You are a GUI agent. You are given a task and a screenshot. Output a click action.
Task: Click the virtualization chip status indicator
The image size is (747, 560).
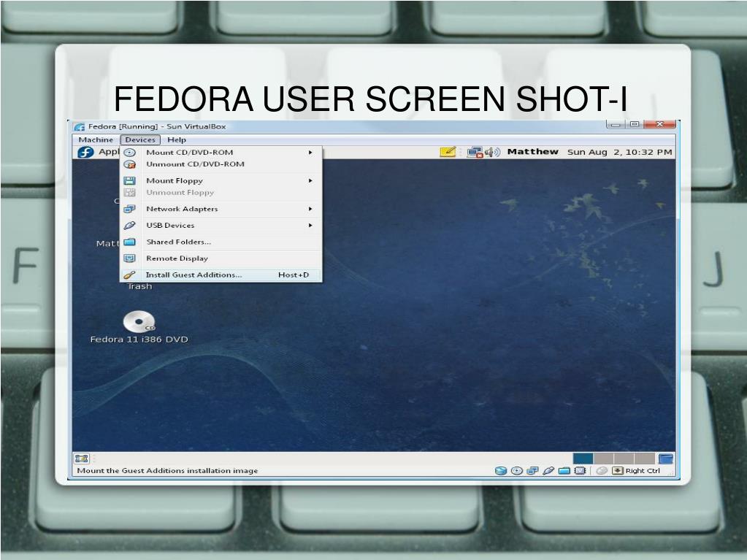point(580,470)
